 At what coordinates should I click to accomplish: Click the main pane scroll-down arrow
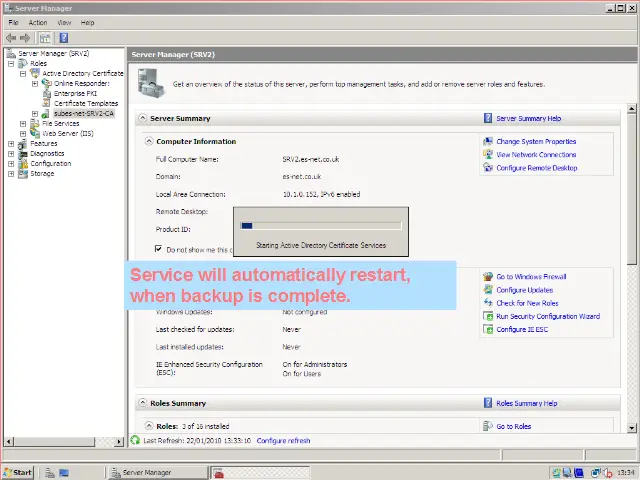coord(631,428)
